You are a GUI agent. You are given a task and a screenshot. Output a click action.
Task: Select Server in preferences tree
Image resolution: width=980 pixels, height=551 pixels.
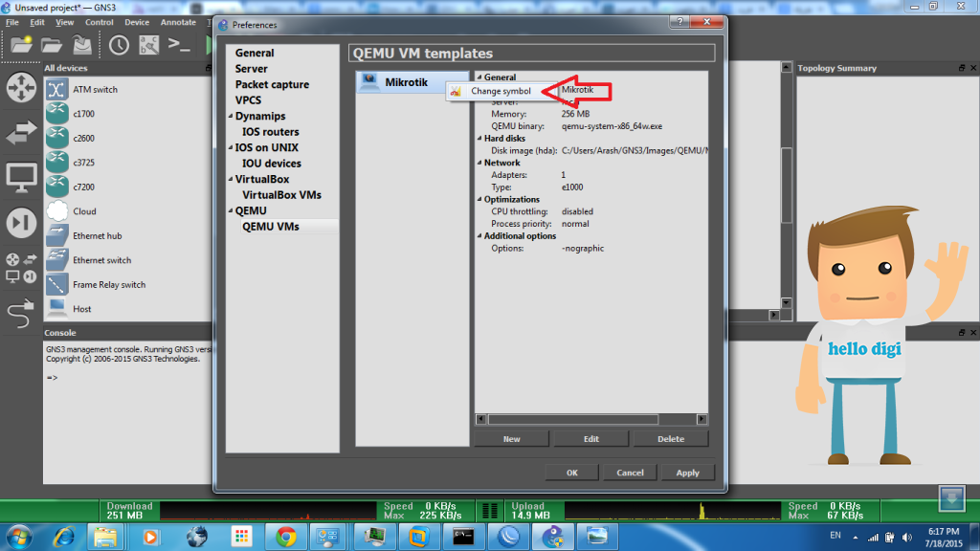[252, 69]
